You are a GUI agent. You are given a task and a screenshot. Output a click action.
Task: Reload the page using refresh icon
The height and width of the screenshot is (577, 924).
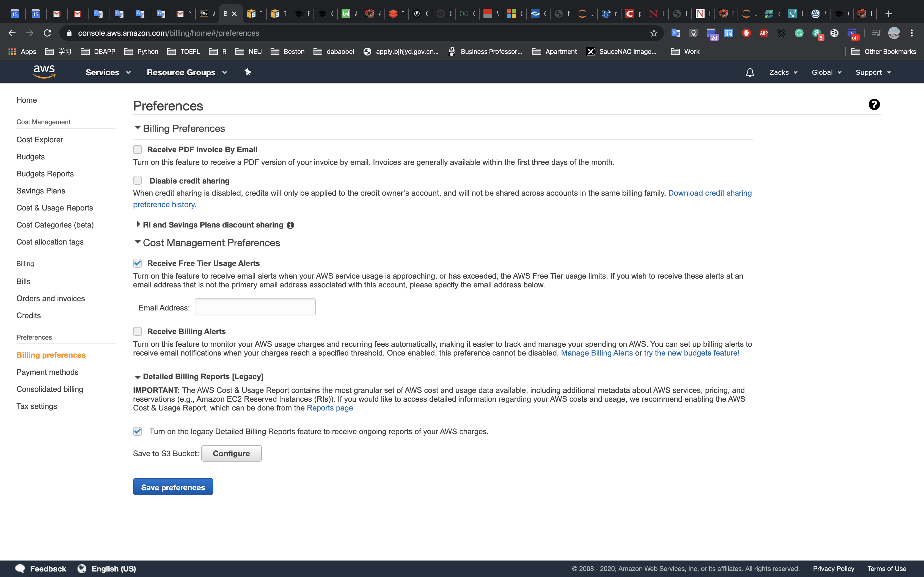pos(47,33)
